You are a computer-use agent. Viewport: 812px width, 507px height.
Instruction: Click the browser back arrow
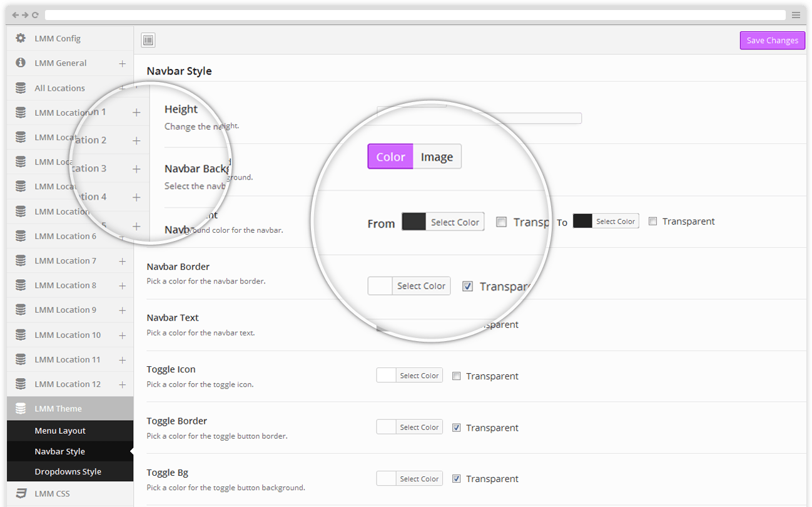point(16,15)
